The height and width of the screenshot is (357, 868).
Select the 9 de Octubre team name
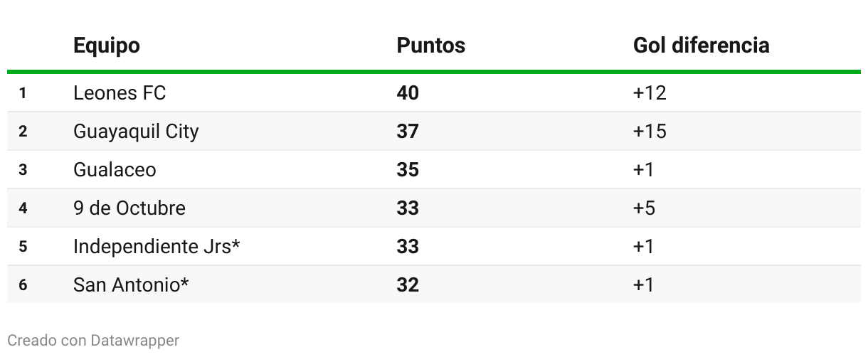tap(129, 208)
